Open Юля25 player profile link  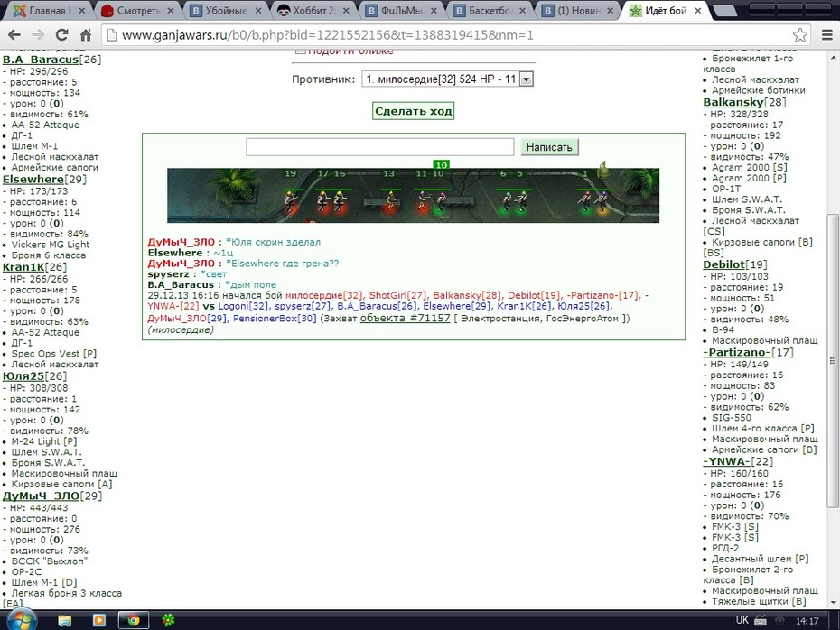pos(23,376)
